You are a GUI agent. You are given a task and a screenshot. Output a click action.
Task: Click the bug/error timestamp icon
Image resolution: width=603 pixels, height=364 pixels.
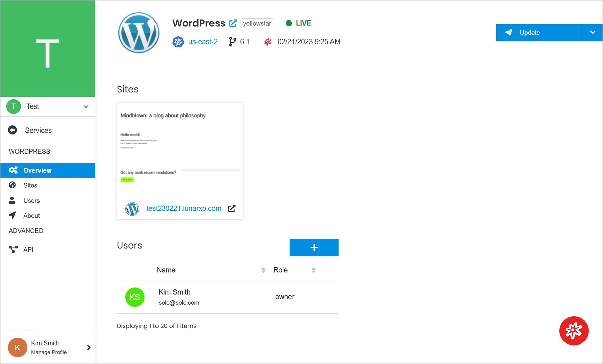267,41
